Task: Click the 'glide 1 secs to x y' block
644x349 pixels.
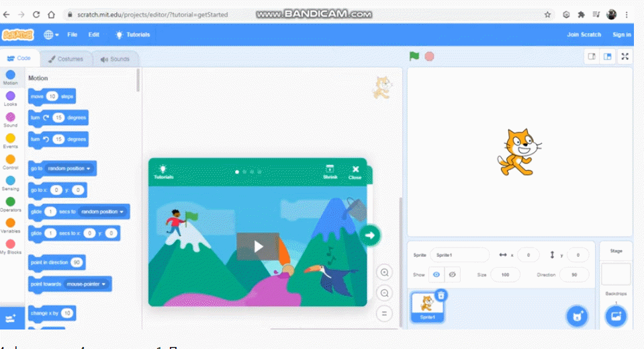Action: point(74,233)
